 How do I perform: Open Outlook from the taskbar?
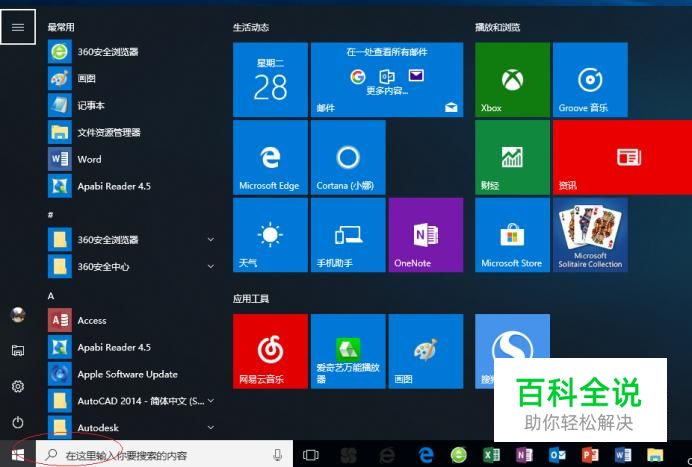tap(557, 455)
